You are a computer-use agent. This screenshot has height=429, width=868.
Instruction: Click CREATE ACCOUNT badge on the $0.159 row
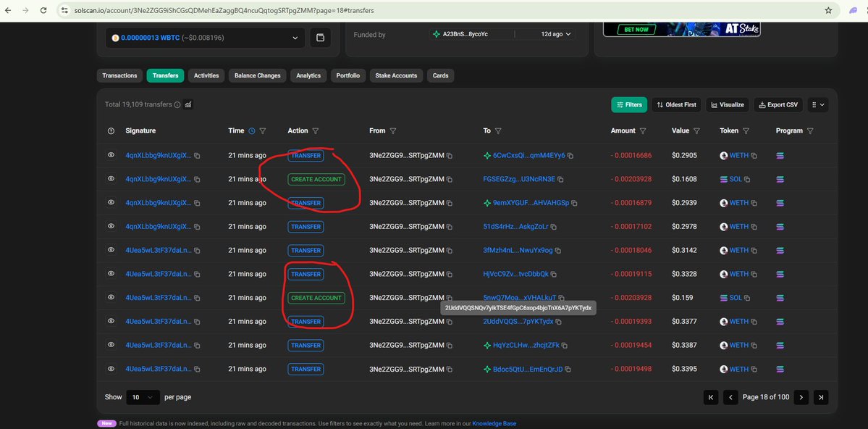tap(316, 298)
